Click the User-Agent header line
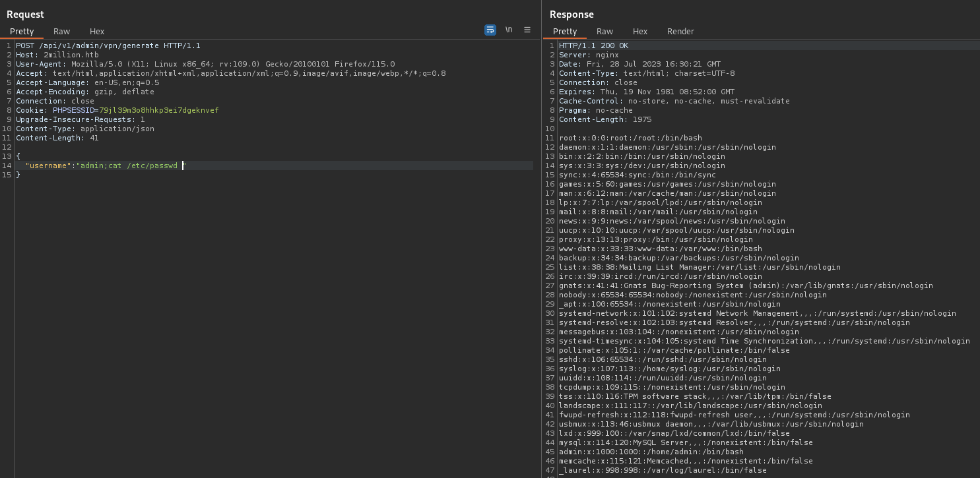 [205, 64]
